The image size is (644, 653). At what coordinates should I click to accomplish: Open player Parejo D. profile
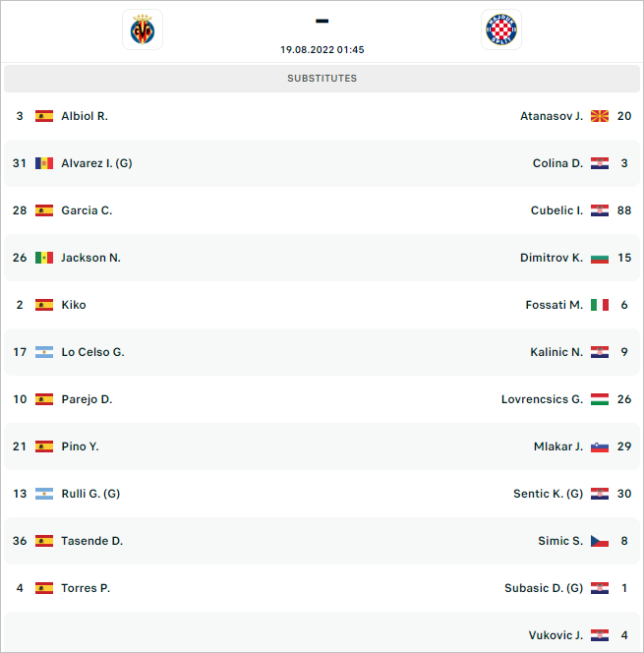pos(87,399)
